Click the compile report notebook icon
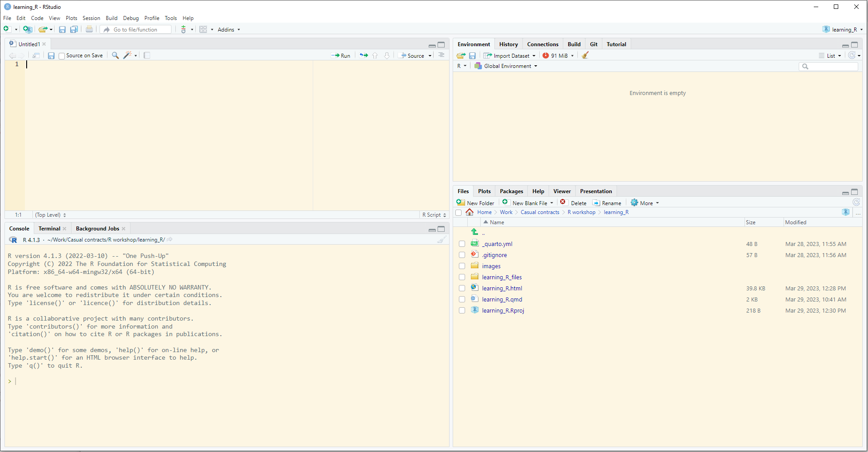This screenshot has height=452, width=868. point(147,56)
